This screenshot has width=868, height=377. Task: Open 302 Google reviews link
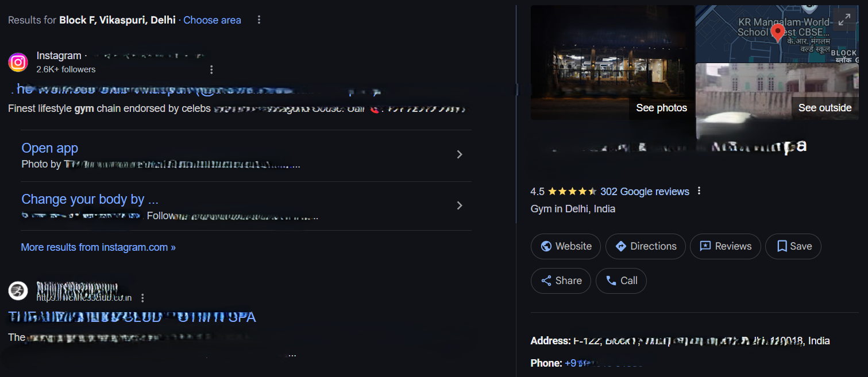point(645,192)
